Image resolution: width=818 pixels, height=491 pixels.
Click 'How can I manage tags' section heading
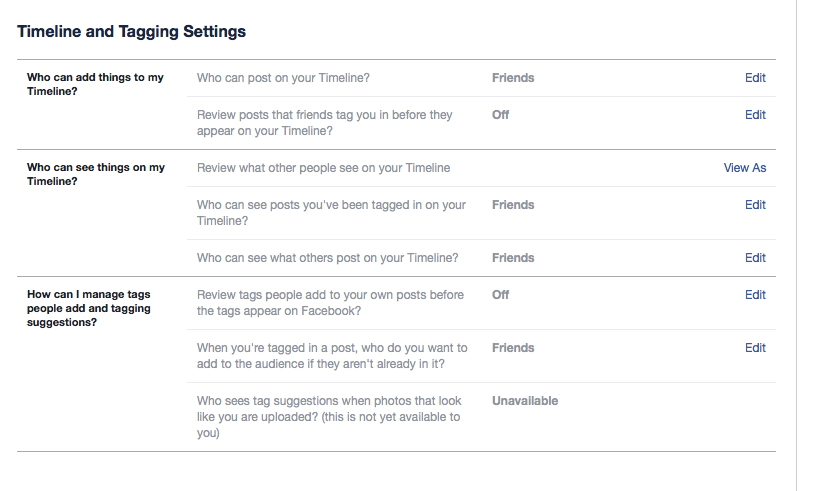pos(89,308)
